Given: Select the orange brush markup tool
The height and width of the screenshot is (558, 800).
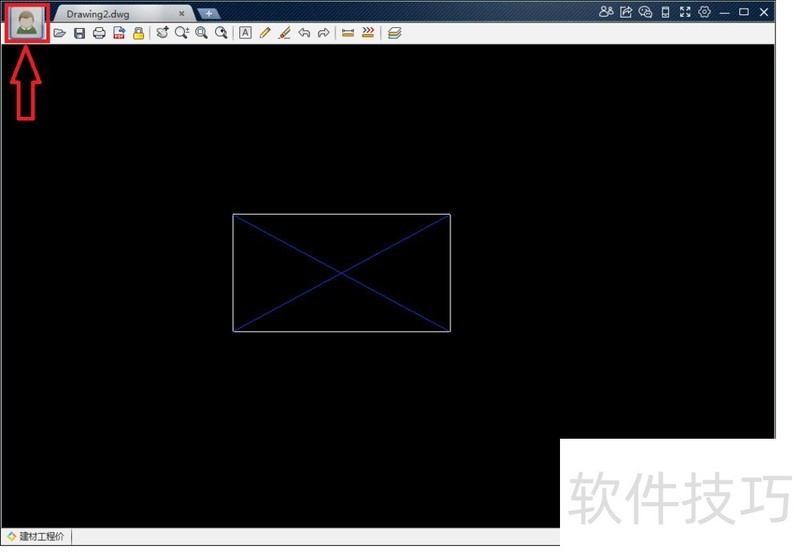Looking at the screenshot, I should 285,33.
